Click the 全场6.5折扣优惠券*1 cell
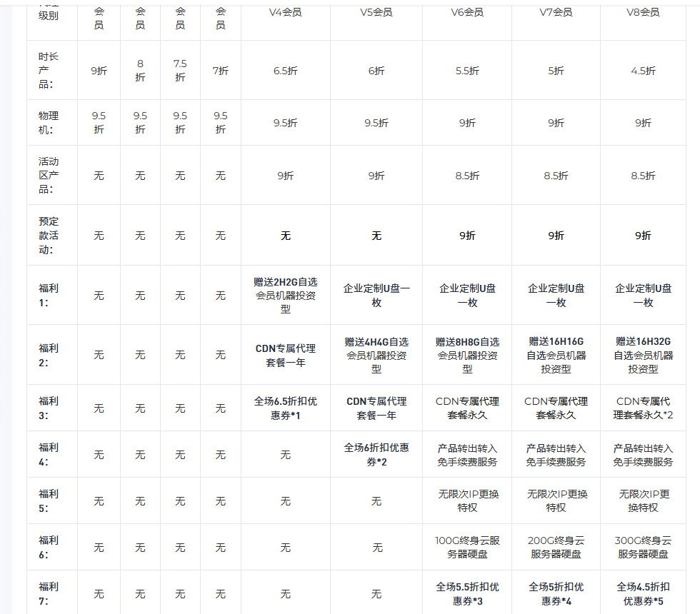700x614 pixels. 286,408
